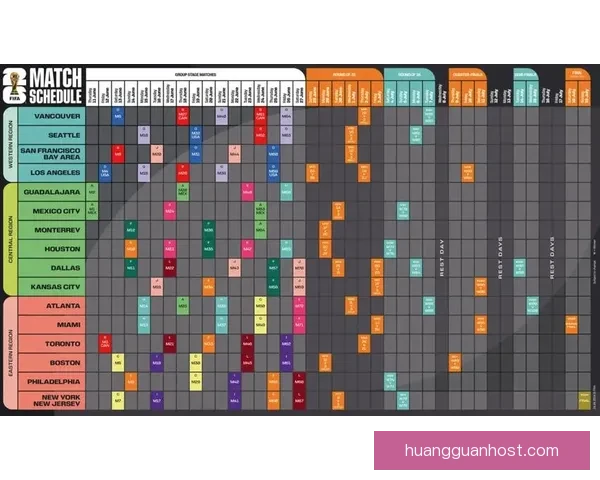
Task: Select the KANSAS CITY row label
Action: (52, 287)
